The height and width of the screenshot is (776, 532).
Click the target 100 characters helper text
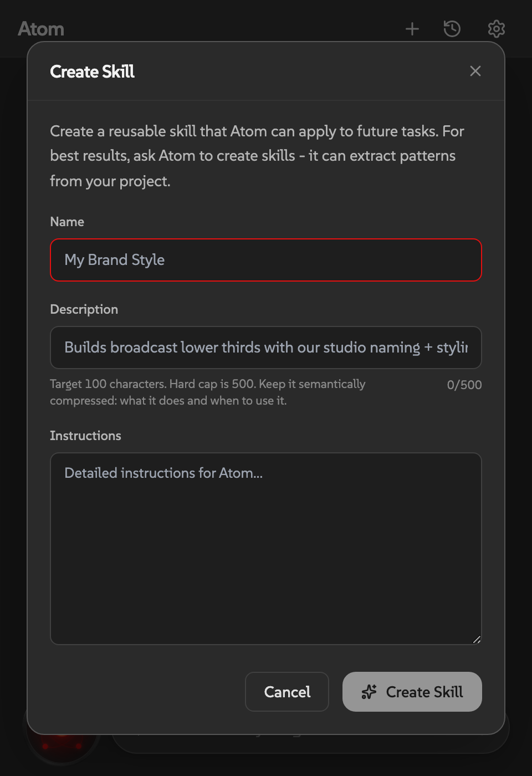click(208, 392)
